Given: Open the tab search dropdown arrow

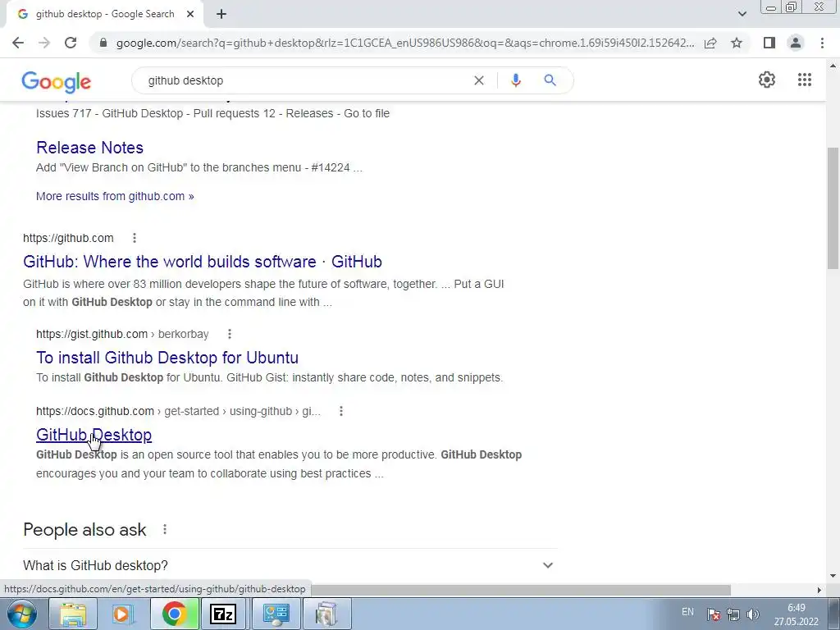Looking at the screenshot, I should (742, 14).
